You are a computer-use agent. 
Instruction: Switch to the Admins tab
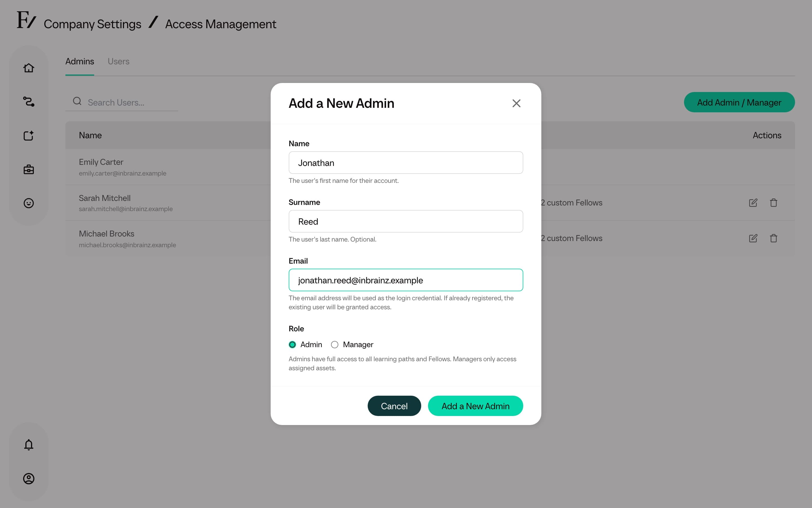[80, 62]
